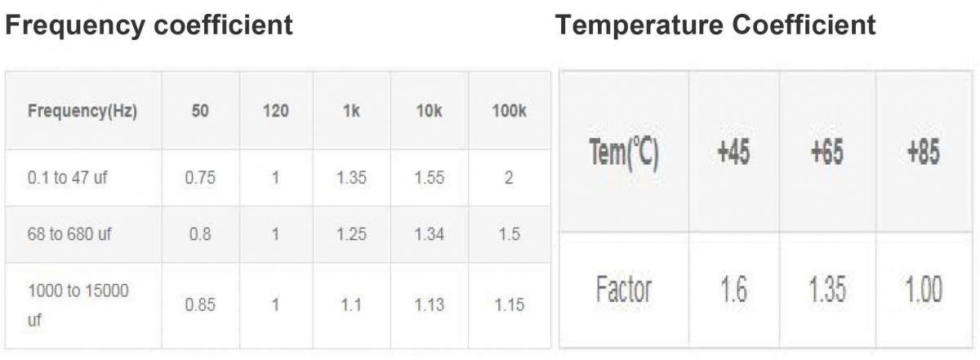
Task: Select the "0.1 to 47 uf" row label
Action: click(69, 178)
